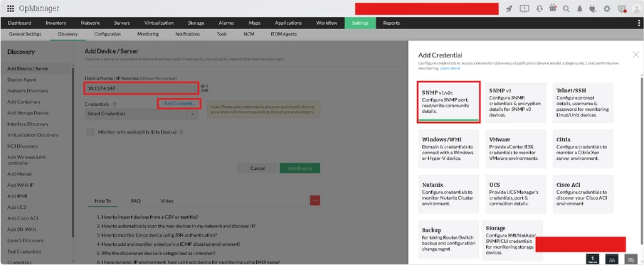Viewport: 644px width, 265px height.
Task: Switch to the FAQ tab
Action: pos(136,201)
